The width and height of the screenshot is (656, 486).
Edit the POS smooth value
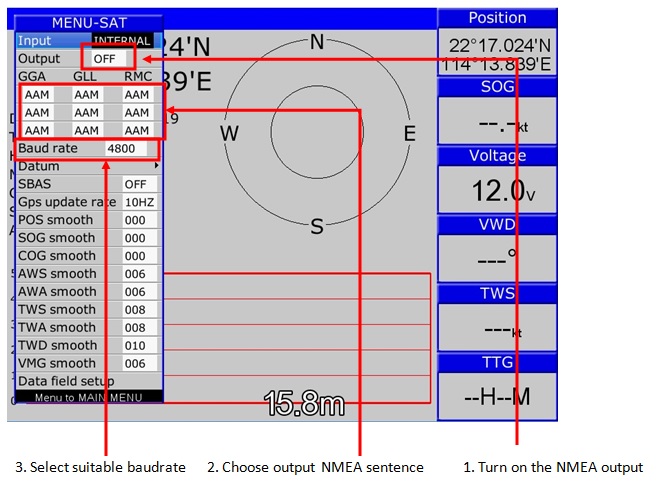135,220
